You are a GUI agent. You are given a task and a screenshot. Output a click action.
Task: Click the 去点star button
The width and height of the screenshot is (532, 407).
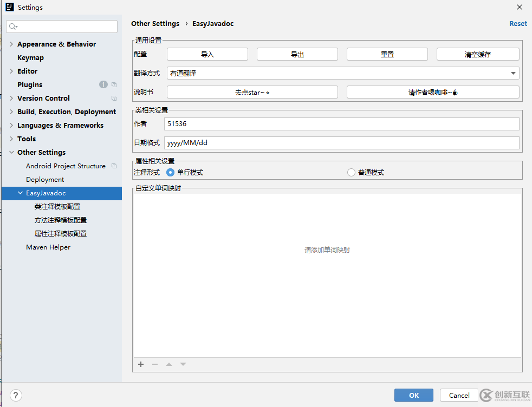[252, 92]
